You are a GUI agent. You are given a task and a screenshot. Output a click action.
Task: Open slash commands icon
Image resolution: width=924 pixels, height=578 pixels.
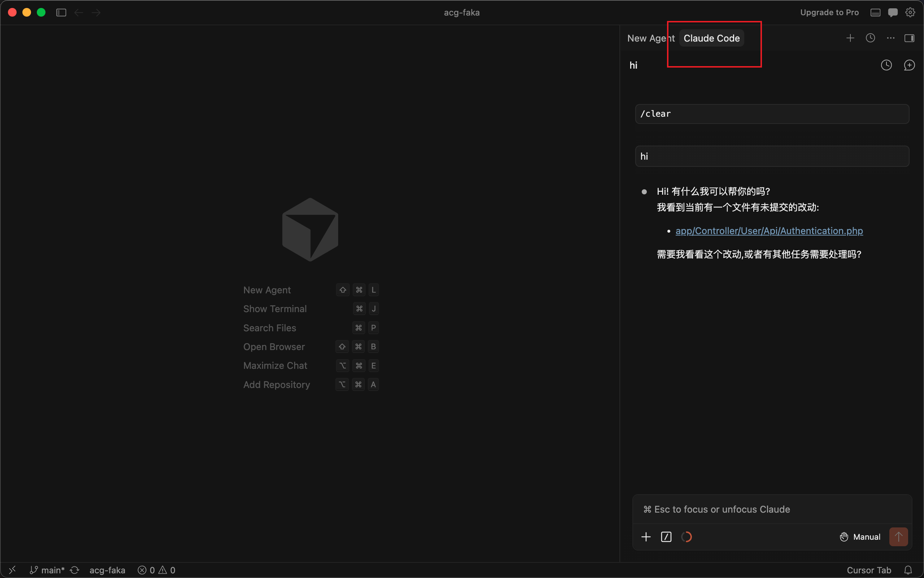(666, 537)
